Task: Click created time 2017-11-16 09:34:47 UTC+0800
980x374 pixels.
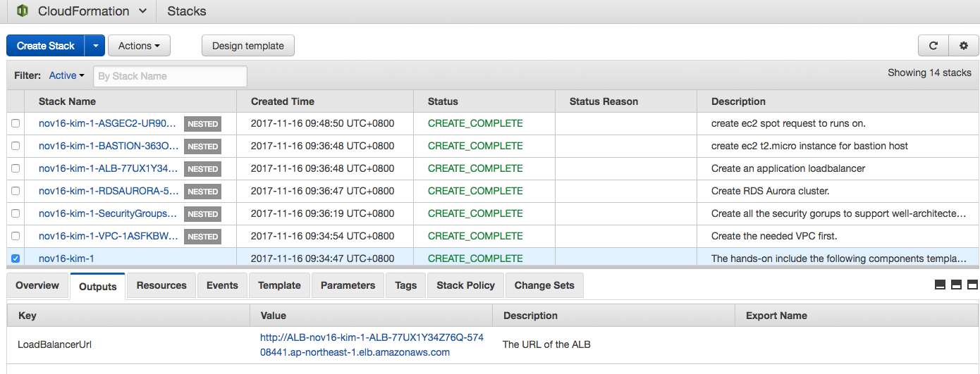Action: tap(322, 258)
